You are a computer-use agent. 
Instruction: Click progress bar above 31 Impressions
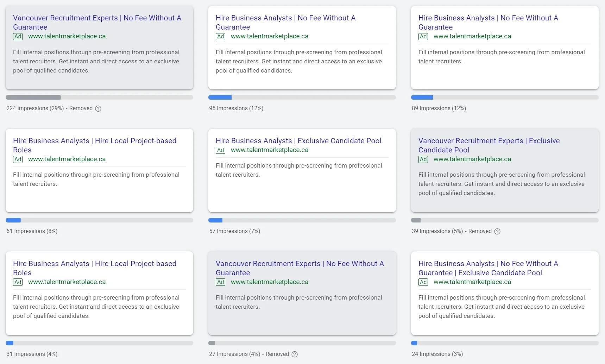99,343
